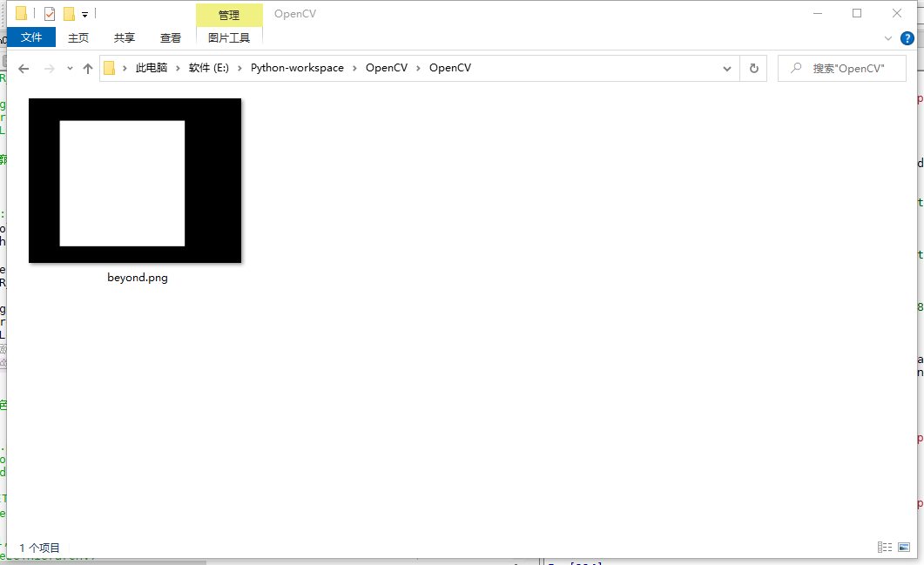Minimize the OpenCV Explorer window
Viewport: 924px width, 565px height.
pos(818,13)
